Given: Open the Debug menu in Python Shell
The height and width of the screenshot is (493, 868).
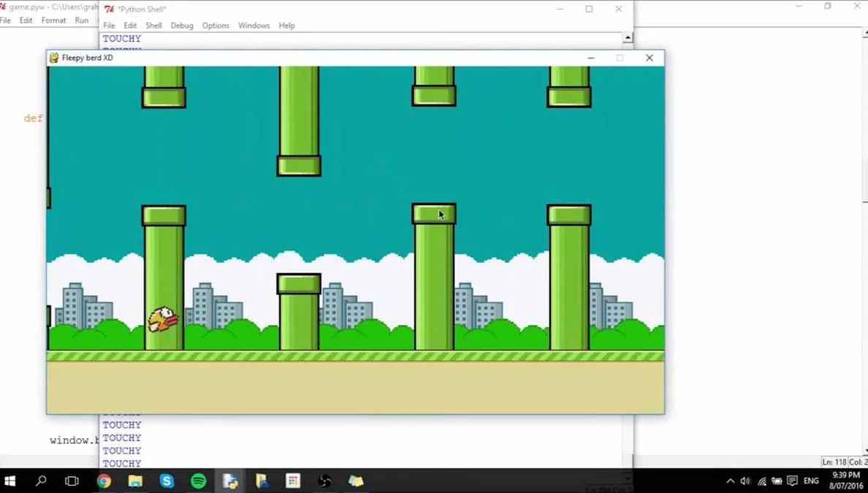Looking at the screenshot, I should (x=182, y=25).
